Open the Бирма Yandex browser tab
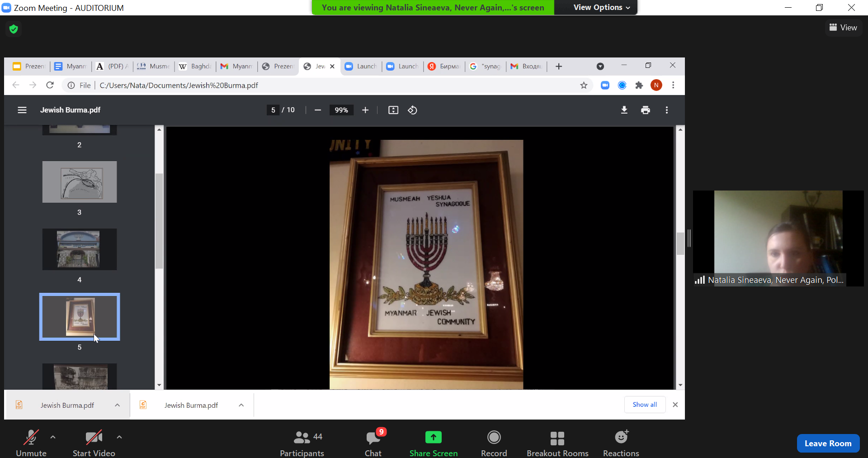868x458 pixels. click(x=444, y=67)
